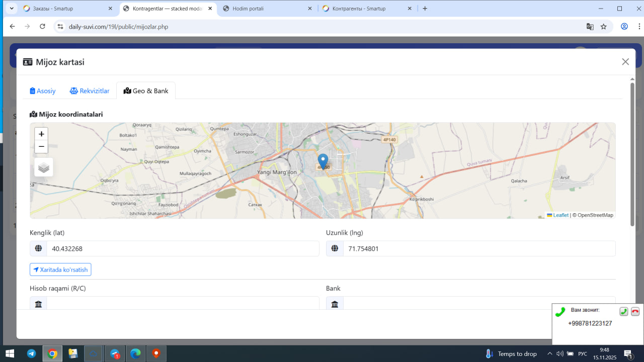Viewport: 644px width, 362px height.
Task: Open the Leaflet attribution link
Action: click(560, 215)
